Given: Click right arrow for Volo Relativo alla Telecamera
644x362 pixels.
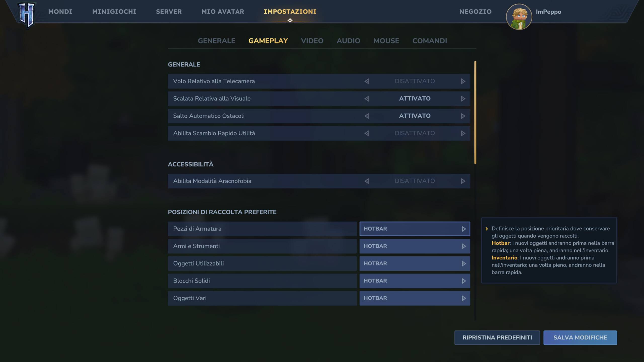Looking at the screenshot, I should pyautogui.click(x=463, y=81).
